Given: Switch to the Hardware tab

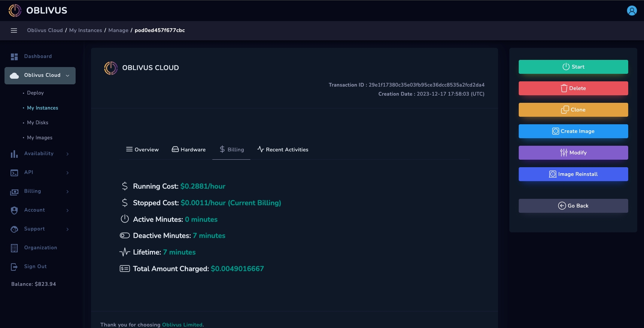Looking at the screenshot, I should click(x=189, y=150).
